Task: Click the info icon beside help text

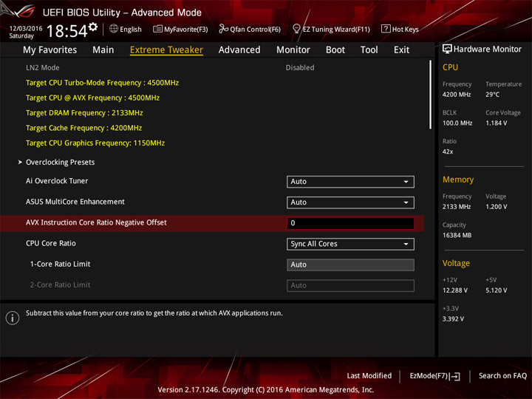Action: (x=13, y=318)
